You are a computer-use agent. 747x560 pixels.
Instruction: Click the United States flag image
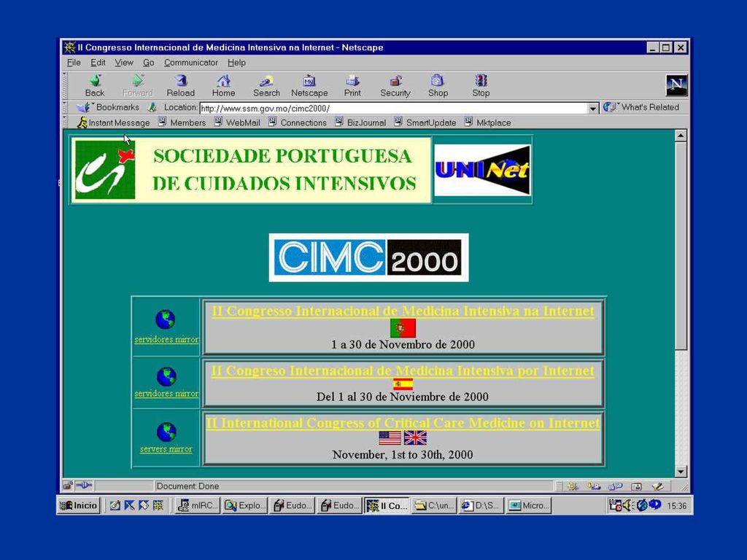[x=390, y=437]
